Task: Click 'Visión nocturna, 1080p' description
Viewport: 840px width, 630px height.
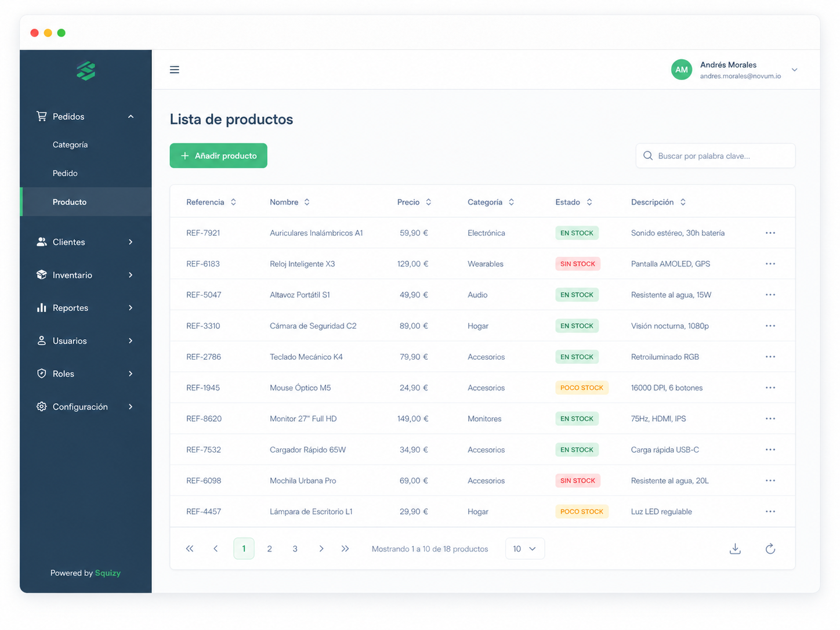Action: coord(669,325)
